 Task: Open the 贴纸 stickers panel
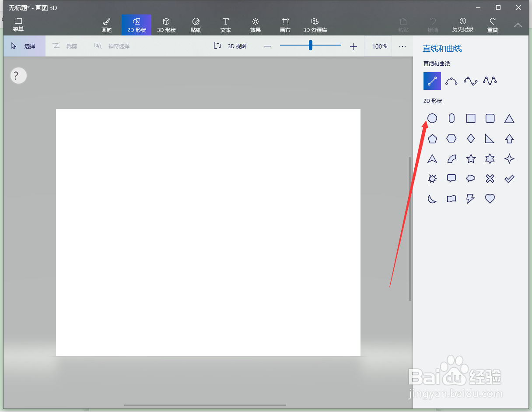(x=196, y=25)
